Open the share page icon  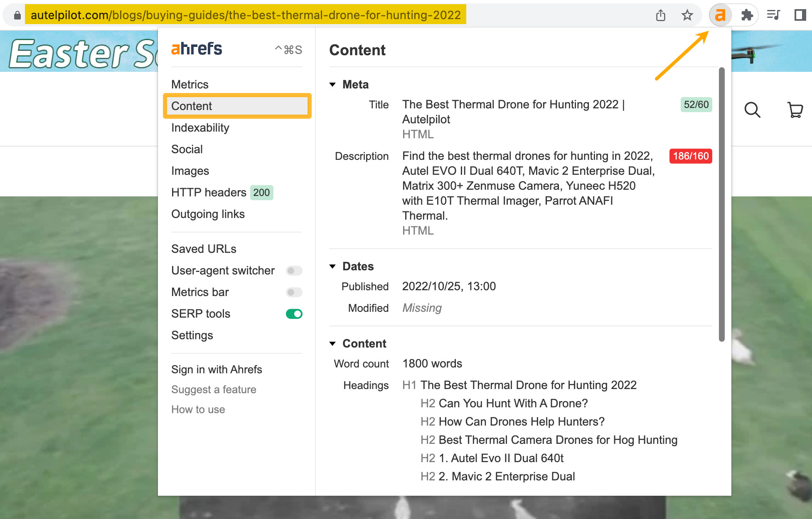point(661,15)
